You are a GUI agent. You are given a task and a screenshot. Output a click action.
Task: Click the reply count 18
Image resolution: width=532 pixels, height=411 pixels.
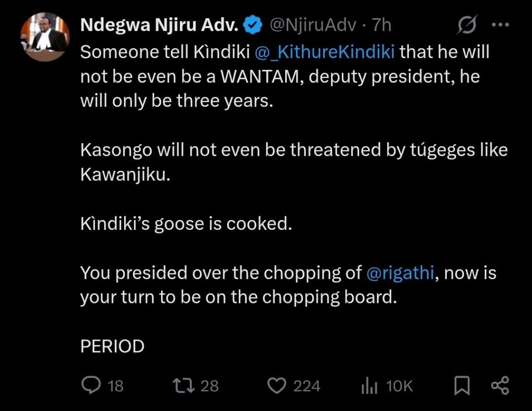[x=115, y=386]
